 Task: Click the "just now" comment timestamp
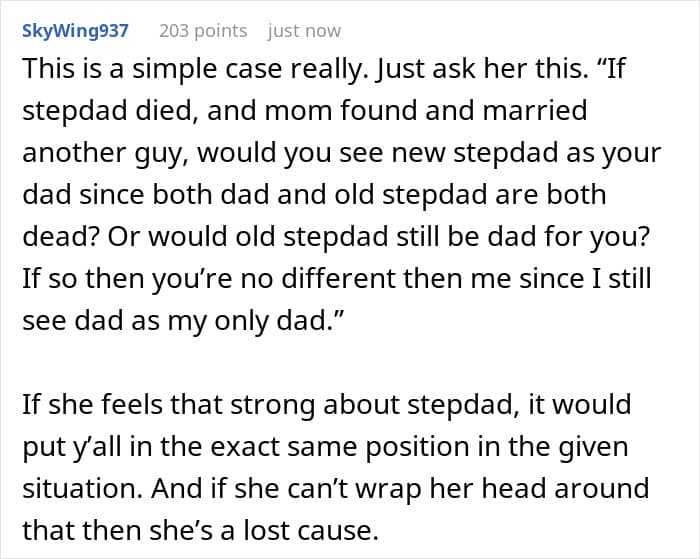click(x=304, y=31)
